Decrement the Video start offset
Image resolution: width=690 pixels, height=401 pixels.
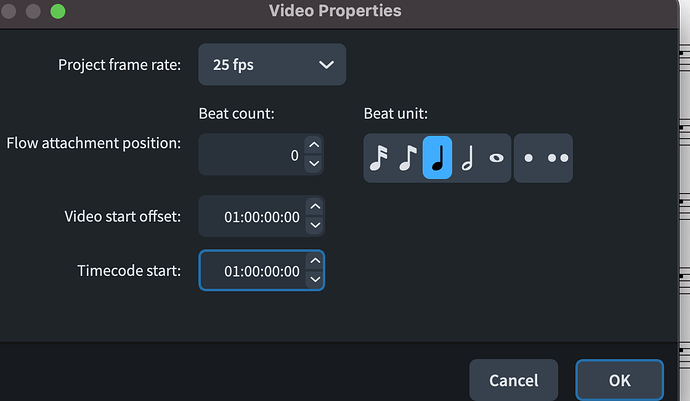click(314, 225)
